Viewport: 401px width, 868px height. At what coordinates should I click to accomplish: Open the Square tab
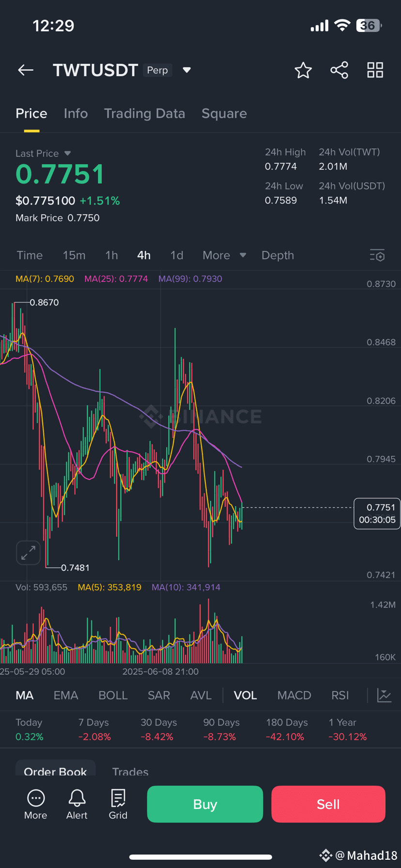pos(224,113)
